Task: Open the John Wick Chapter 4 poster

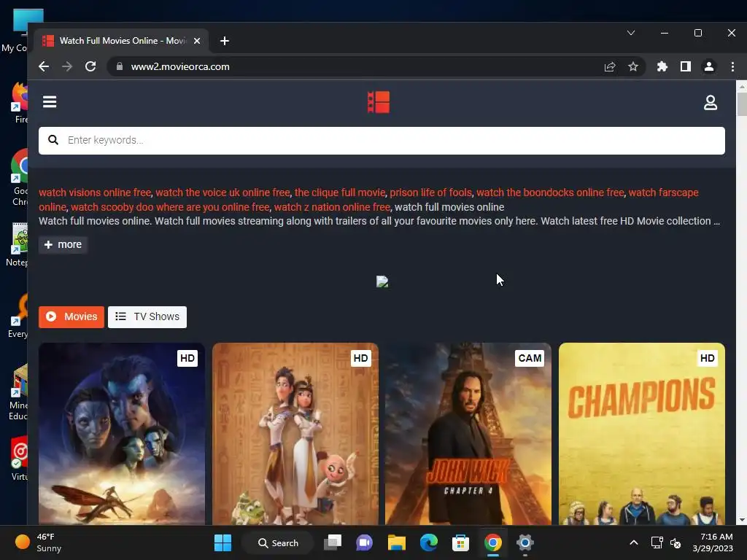Action: click(468, 434)
